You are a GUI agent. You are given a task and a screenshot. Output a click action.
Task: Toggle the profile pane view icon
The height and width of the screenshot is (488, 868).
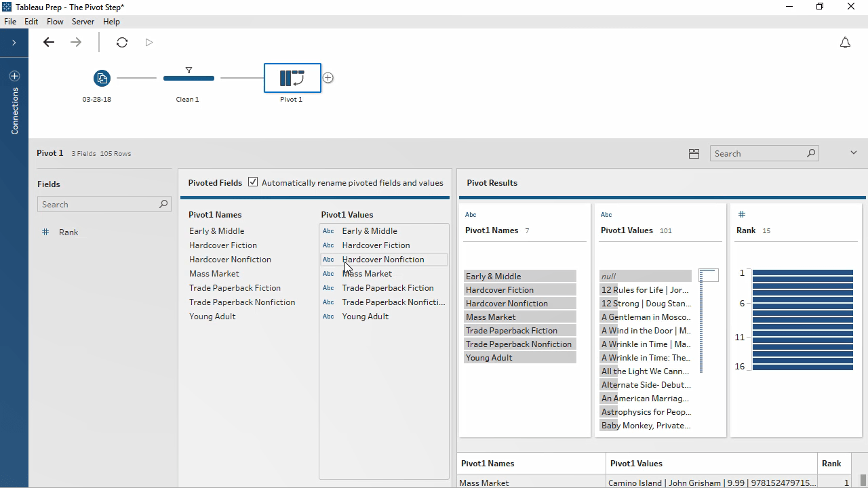click(x=694, y=154)
